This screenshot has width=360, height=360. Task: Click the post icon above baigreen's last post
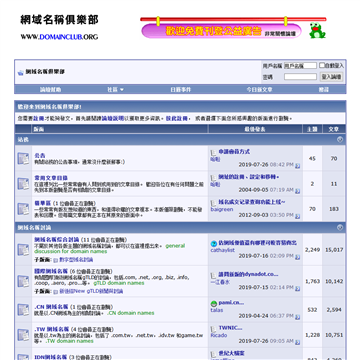coord(213,203)
